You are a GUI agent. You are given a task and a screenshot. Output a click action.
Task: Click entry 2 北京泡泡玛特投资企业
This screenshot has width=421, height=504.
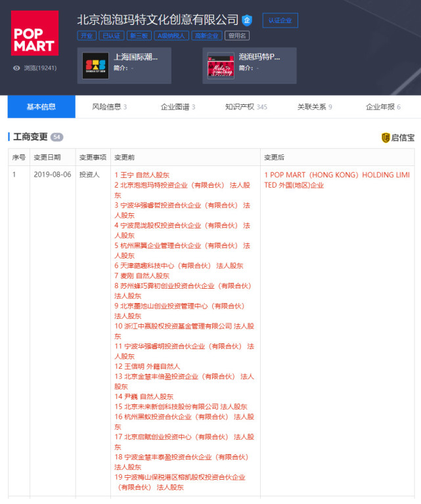coord(183,190)
